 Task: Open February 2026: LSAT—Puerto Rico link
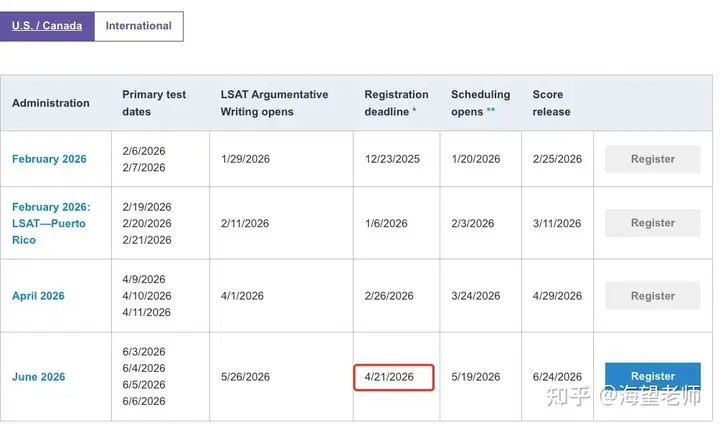[49, 223]
